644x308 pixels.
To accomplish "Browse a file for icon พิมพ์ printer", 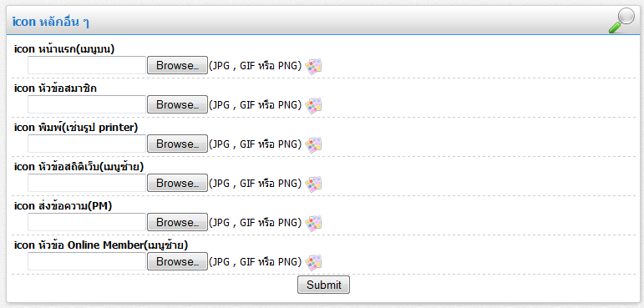I will pos(177,144).
